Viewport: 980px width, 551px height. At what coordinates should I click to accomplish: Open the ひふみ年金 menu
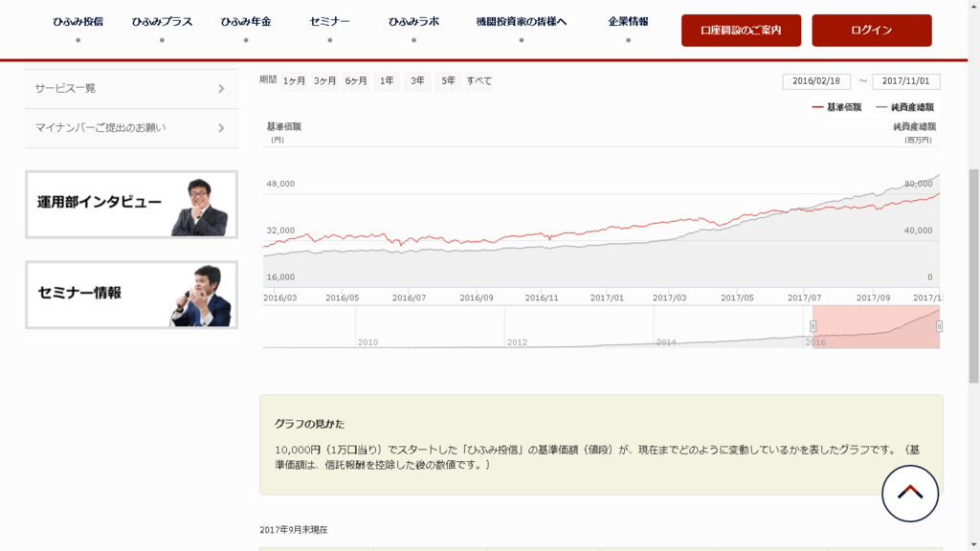point(246,22)
